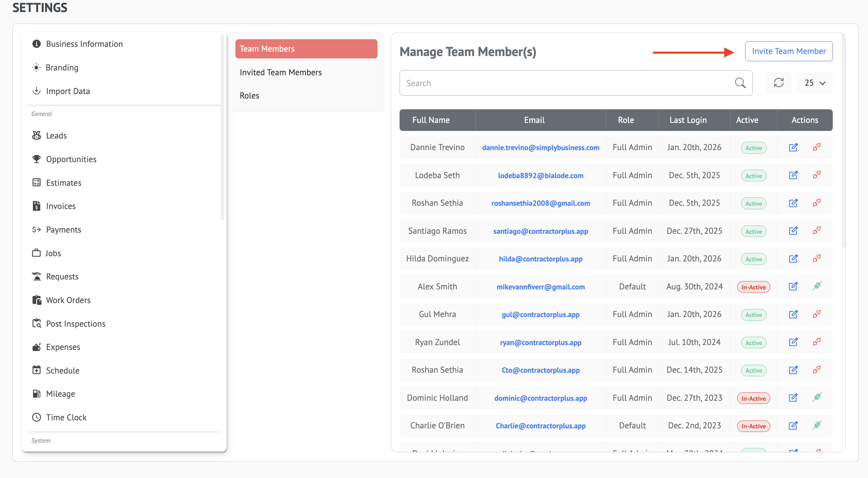Open santiago@contractorplus.app email link
Viewport: 868px width, 478px height.
tap(540, 231)
